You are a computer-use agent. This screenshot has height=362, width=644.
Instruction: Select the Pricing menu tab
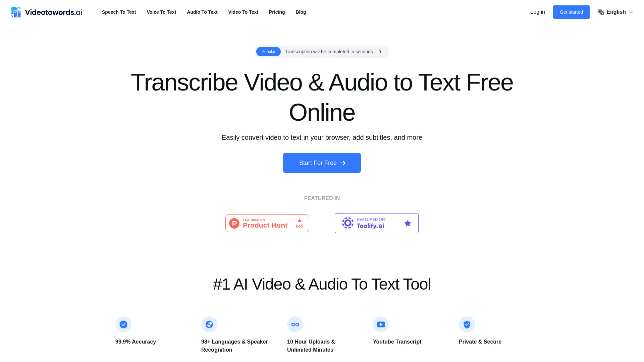click(x=277, y=12)
